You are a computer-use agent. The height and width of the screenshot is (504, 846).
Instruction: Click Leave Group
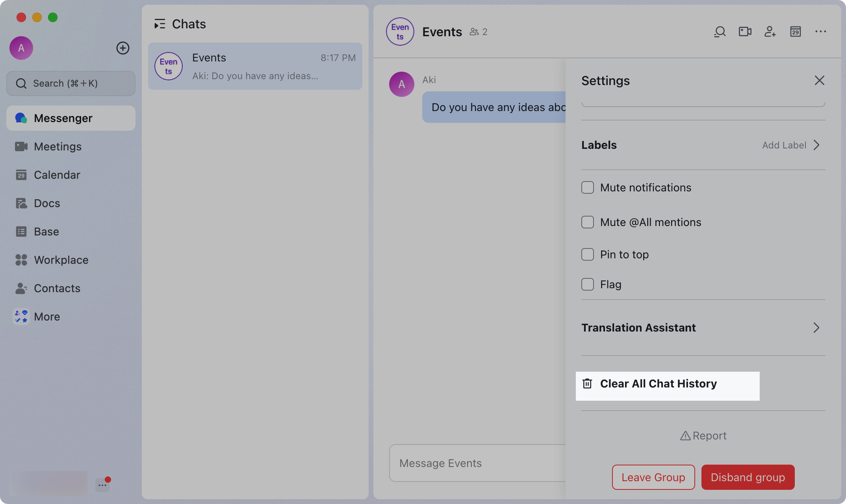(653, 477)
